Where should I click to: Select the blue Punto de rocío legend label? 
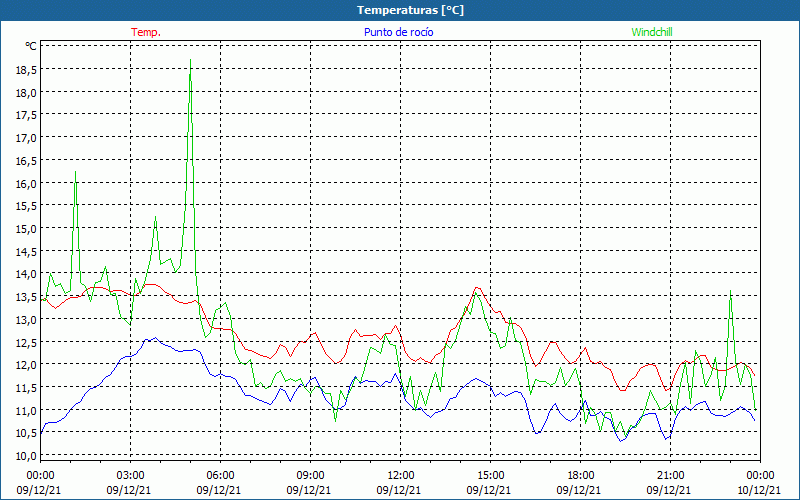tap(398, 32)
